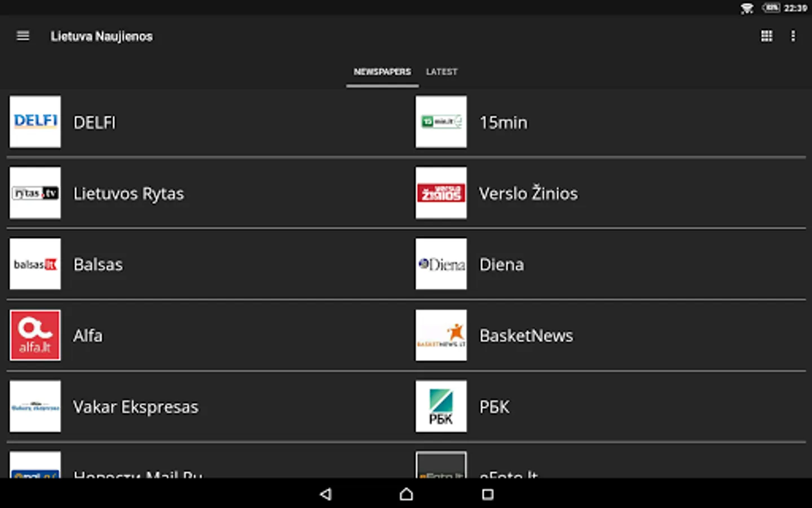Open DELFI newspaper entry text

(x=95, y=122)
